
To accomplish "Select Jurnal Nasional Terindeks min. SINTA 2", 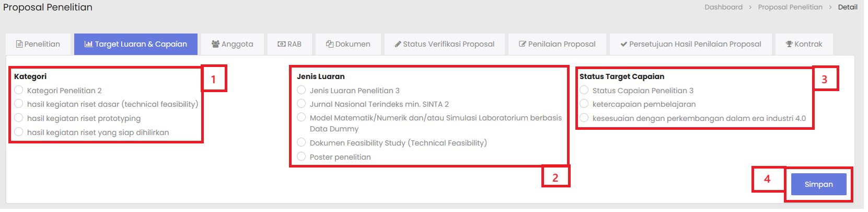I will click(x=302, y=104).
